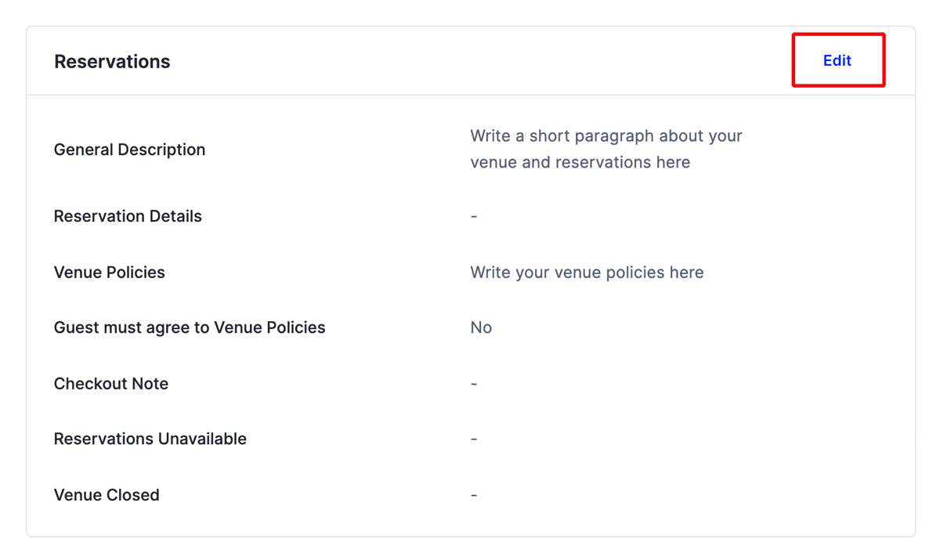Screen dimensions: 940x560
Task: Click the 'No' value for guest agreement
Action: (x=481, y=327)
